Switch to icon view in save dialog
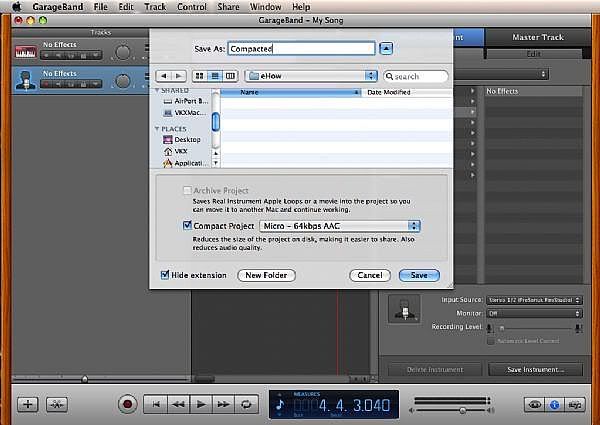 coord(199,76)
